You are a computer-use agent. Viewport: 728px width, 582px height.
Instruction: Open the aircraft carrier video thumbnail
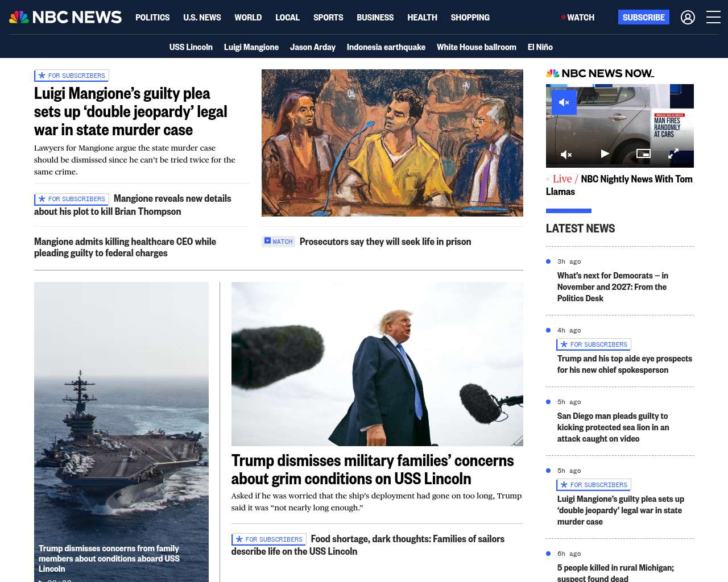click(x=121, y=432)
